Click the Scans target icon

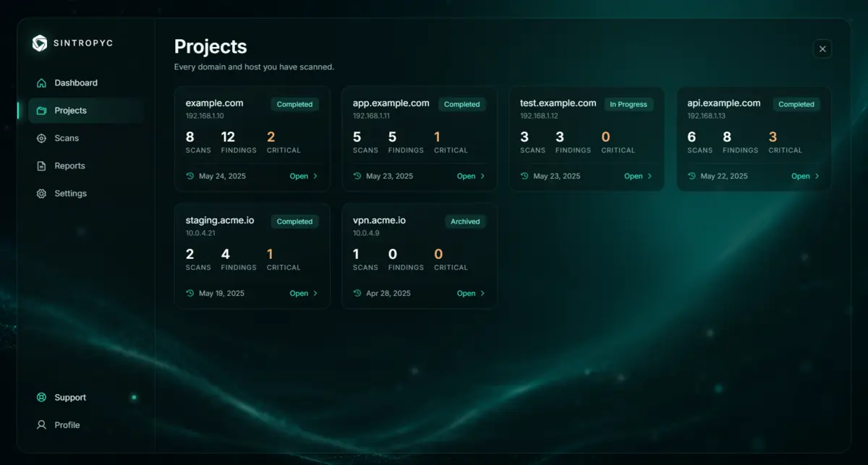click(41, 138)
